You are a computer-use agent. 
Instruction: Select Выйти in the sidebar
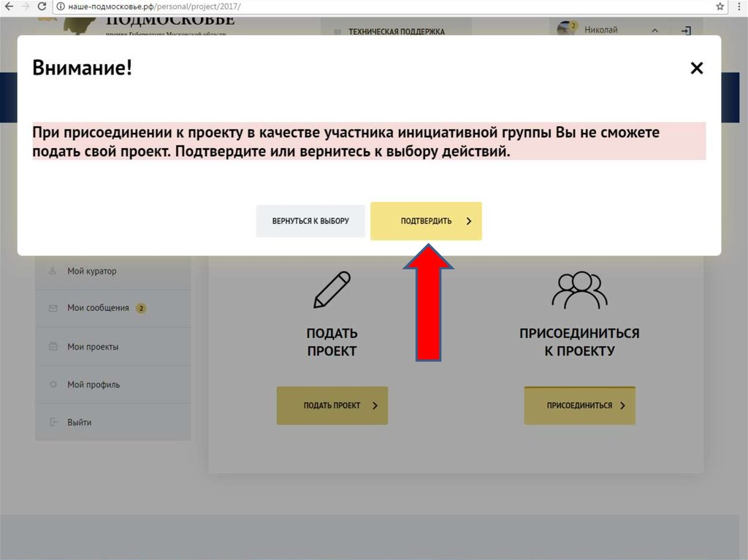113,422
